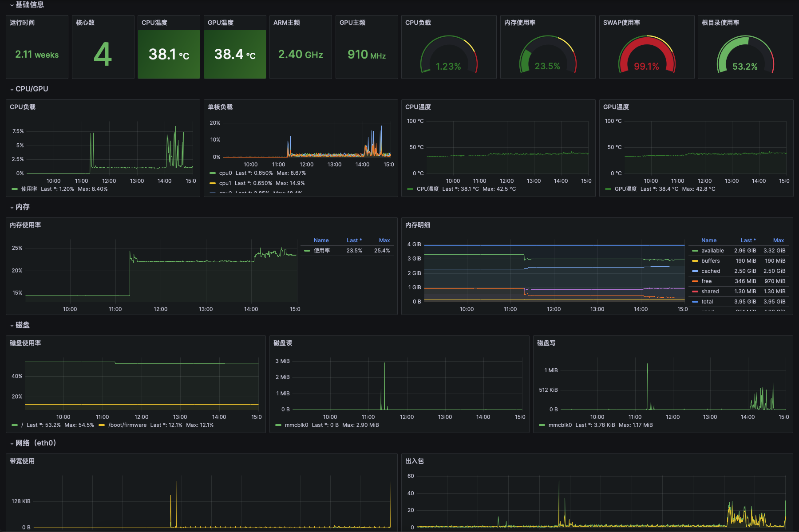Sort 内存明细 legend by Last * column

748,240
